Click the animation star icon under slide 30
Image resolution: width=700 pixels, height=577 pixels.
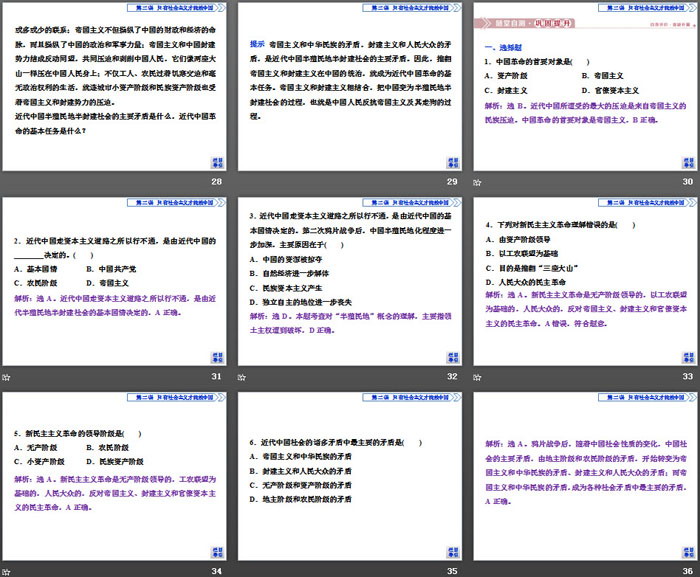tap(477, 182)
